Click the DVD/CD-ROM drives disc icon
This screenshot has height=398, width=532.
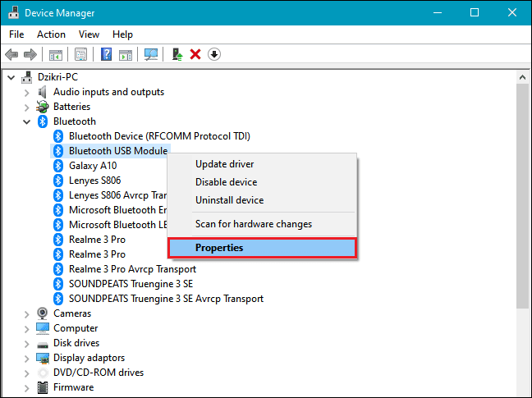coord(43,373)
